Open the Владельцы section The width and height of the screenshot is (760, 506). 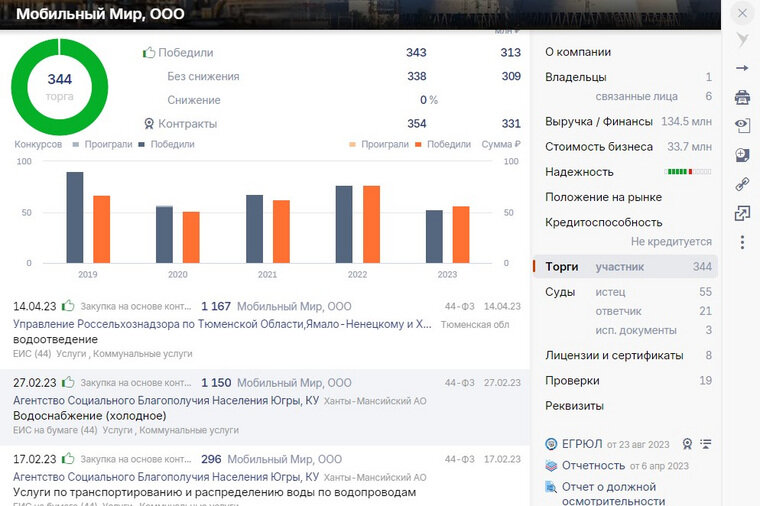point(575,77)
